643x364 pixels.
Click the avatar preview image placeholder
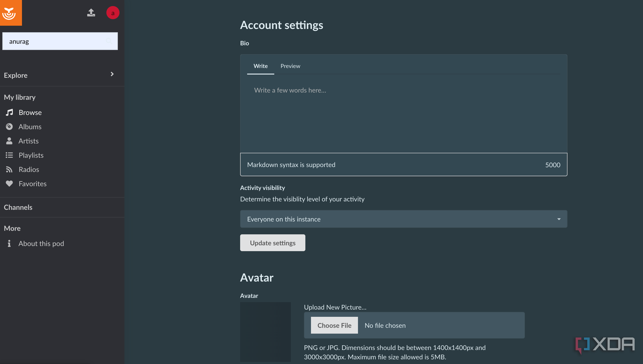click(265, 332)
